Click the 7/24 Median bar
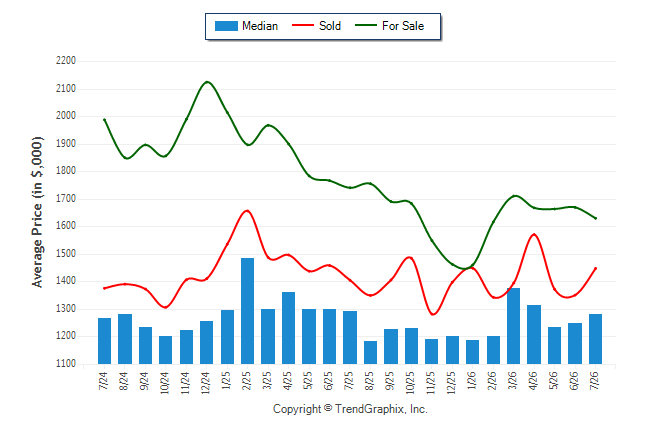 tap(104, 341)
